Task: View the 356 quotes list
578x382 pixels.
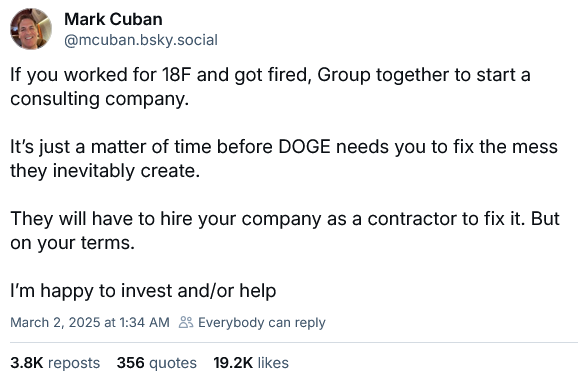Action: click(157, 363)
